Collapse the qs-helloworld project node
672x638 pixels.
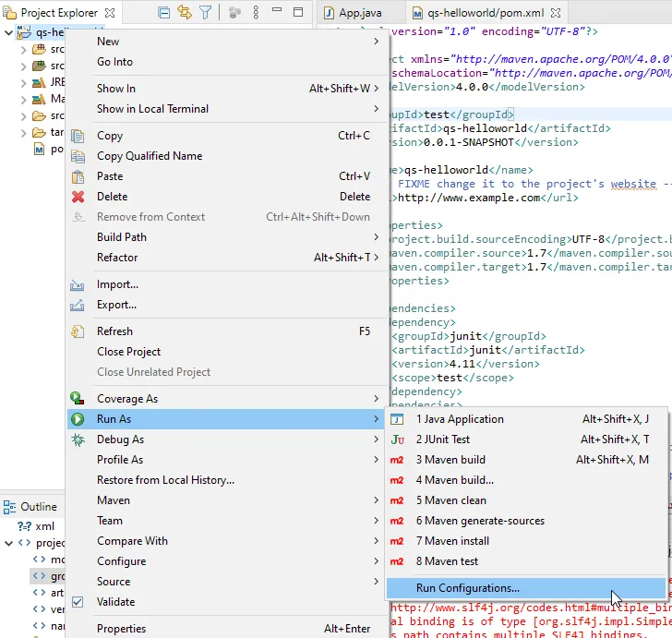pyautogui.click(x=8, y=32)
